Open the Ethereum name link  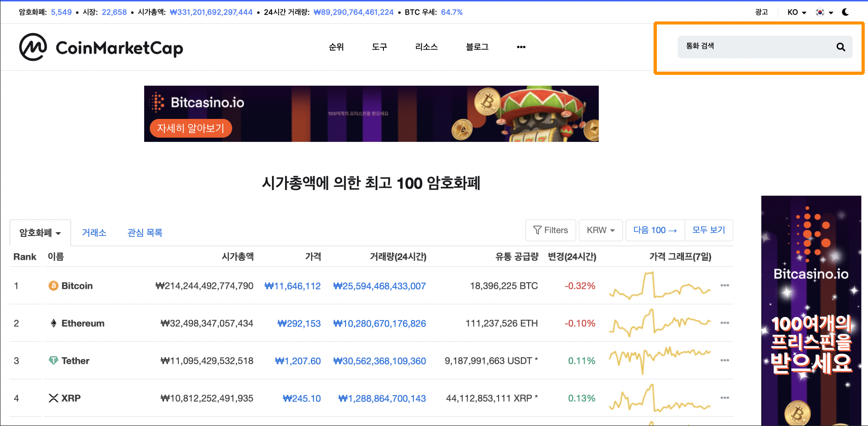[83, 323]
